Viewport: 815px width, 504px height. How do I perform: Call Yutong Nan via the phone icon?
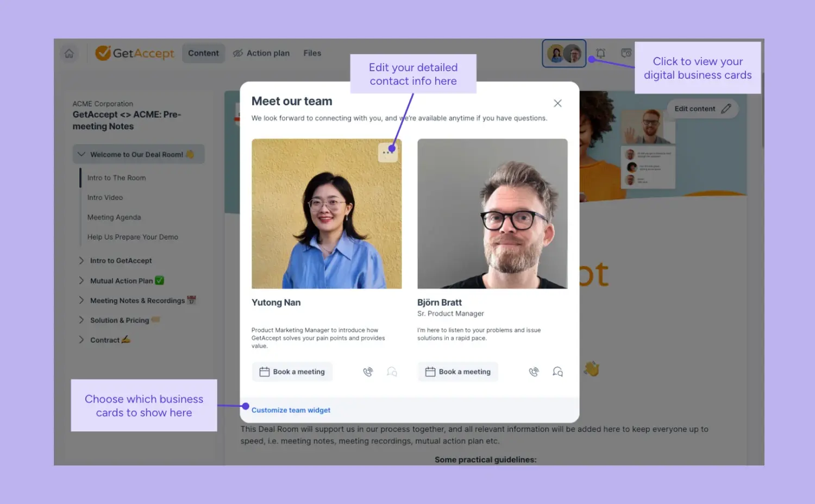(368, 371)
